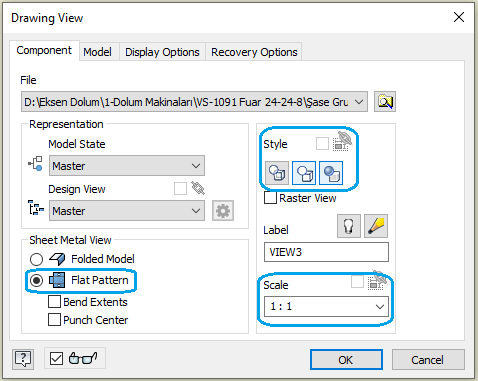
Task: Enable the Bend Extents checkbox
Action: [x=54, y=302]
